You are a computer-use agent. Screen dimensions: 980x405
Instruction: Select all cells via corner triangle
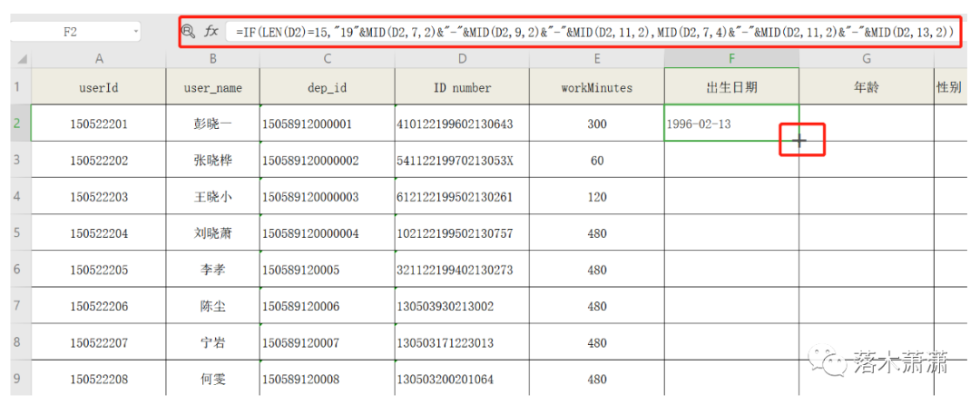point(21,59)
